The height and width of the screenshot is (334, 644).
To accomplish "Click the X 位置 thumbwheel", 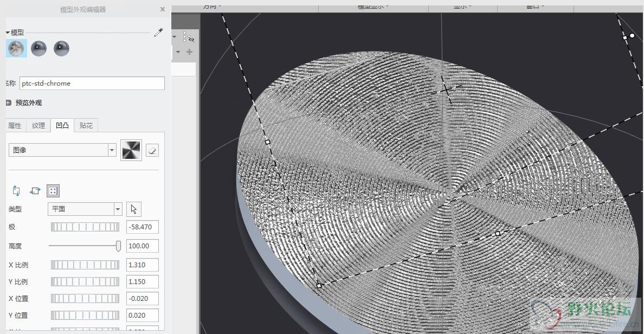I will [x=85, y=299].
